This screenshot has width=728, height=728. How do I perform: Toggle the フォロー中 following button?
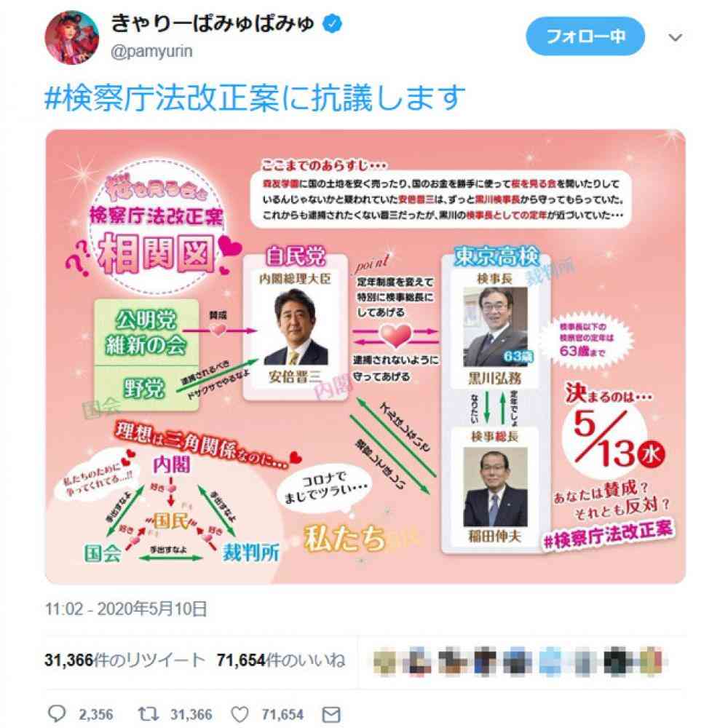585,36
